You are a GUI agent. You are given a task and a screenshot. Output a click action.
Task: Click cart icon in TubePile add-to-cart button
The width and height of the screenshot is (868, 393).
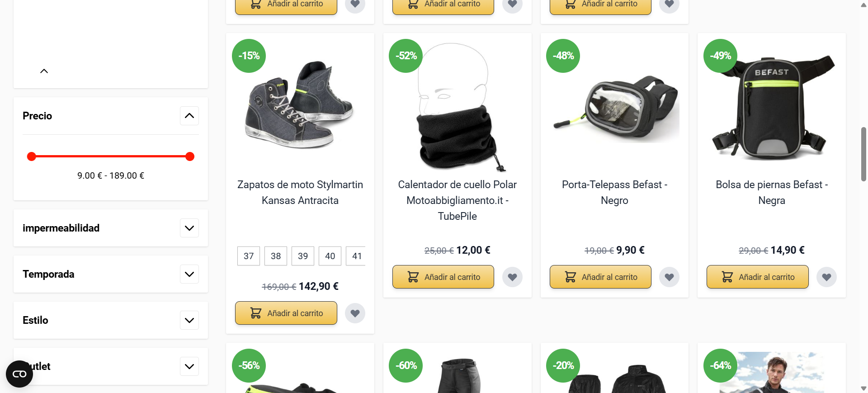coord(413,277)
